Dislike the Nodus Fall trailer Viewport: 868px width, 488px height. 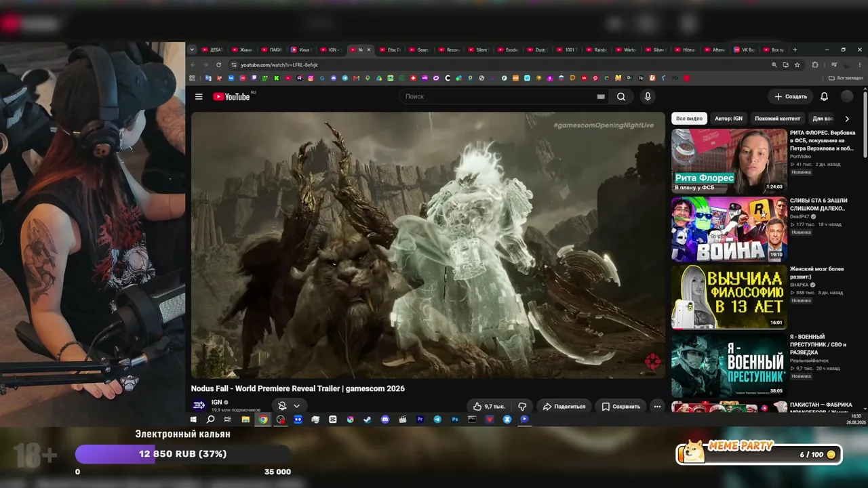pyautogui.click(x=522, y=406)
